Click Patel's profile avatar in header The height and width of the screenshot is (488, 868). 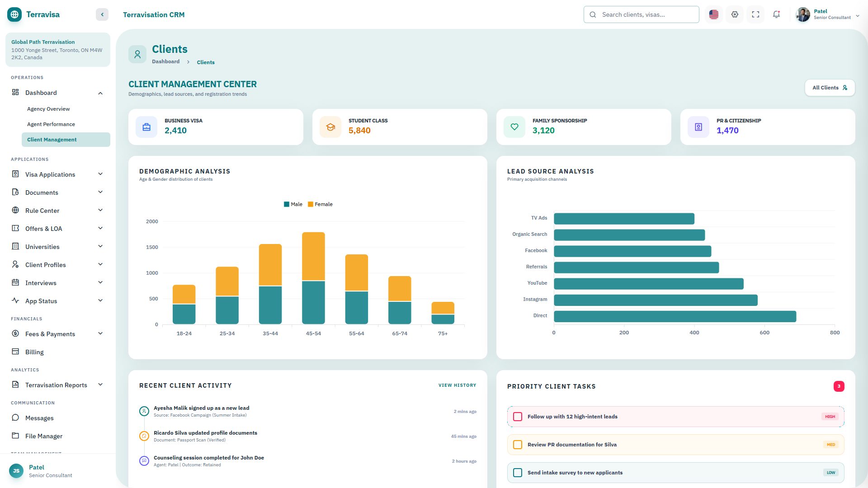[803, 14]
